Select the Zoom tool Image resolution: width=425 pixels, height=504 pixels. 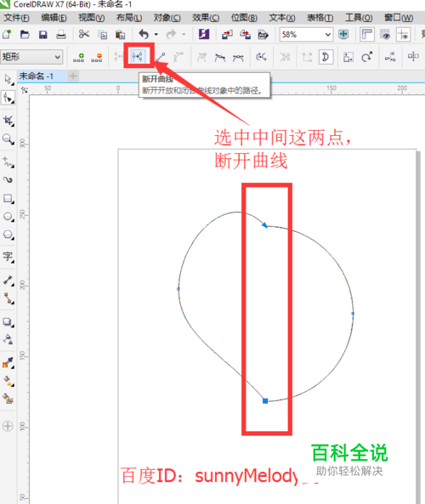coord(8,139)
